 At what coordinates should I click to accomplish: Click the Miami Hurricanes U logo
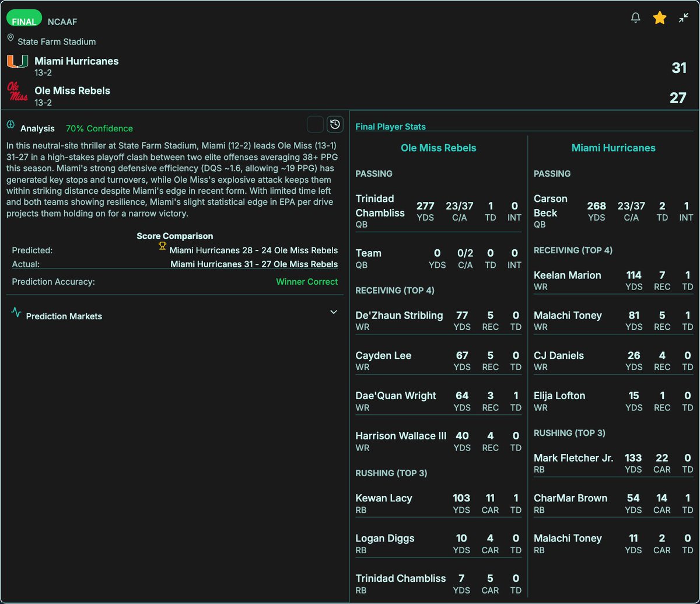tap(17, 62)
